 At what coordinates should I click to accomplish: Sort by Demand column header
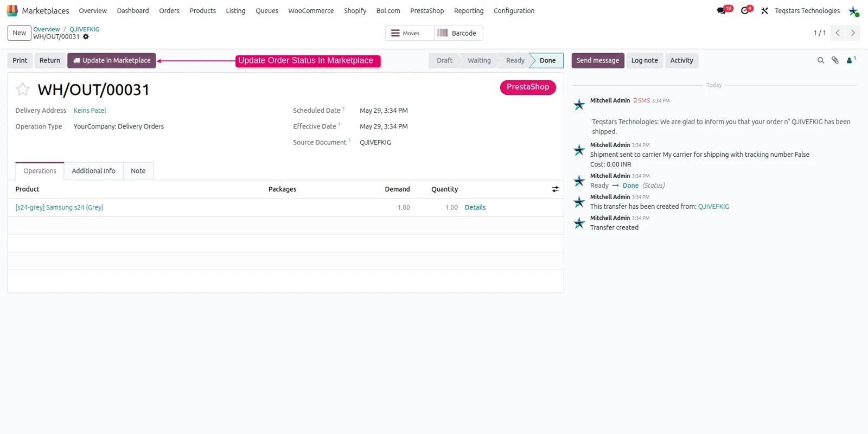point(397,189)
